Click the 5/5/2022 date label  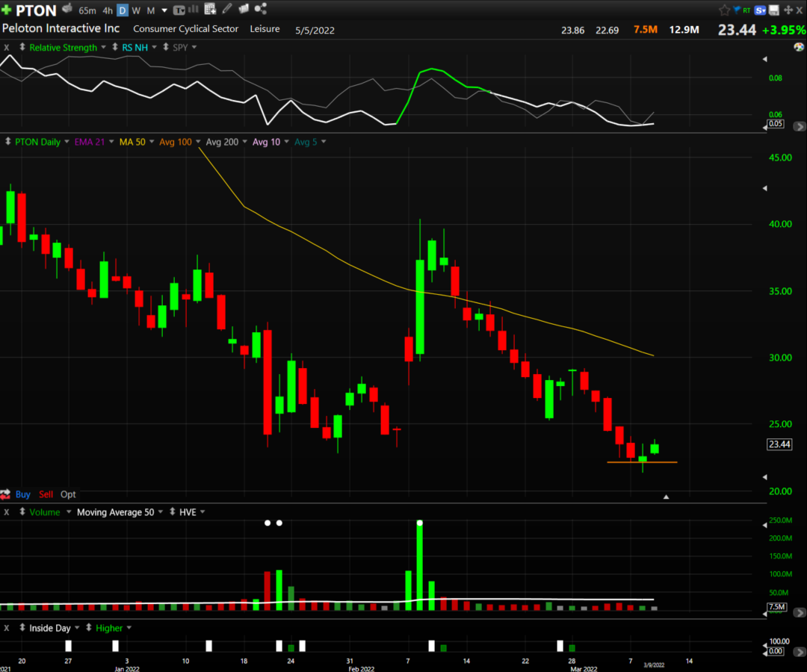pos(315,31)
